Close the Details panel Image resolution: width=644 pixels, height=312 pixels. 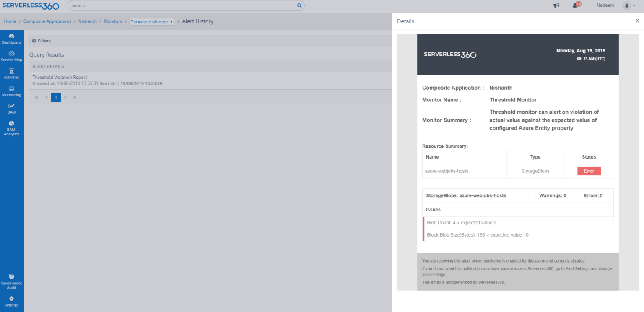(637, 21)
